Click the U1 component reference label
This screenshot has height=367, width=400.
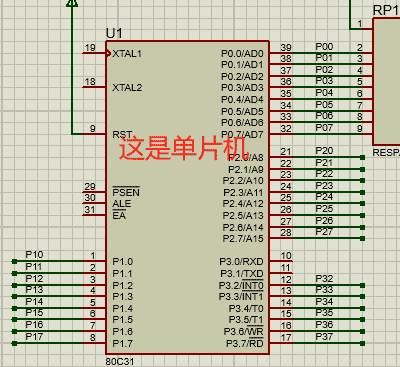pos(114,33)
